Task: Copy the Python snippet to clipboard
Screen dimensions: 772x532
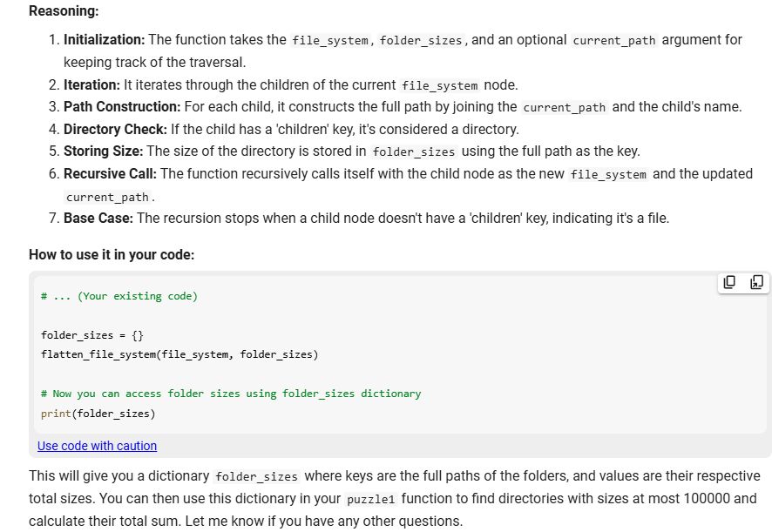Action: click(728, 282)
